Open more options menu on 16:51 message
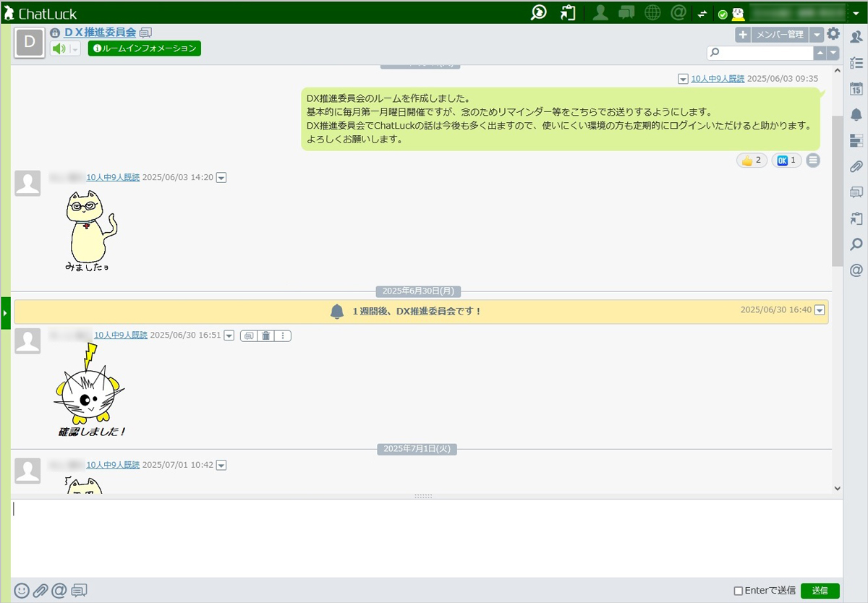Viewport: 868px width, 603px height. point(283,335)
